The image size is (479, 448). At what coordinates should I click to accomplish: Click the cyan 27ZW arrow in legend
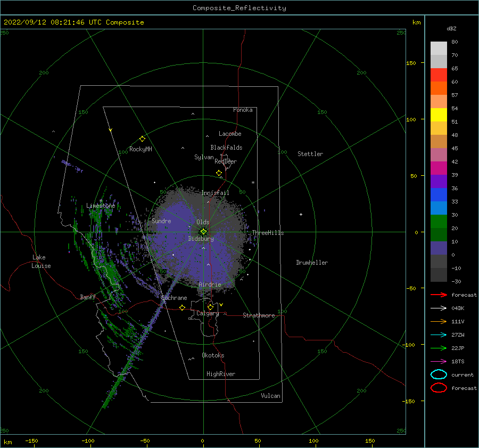[x=439, y=335]
